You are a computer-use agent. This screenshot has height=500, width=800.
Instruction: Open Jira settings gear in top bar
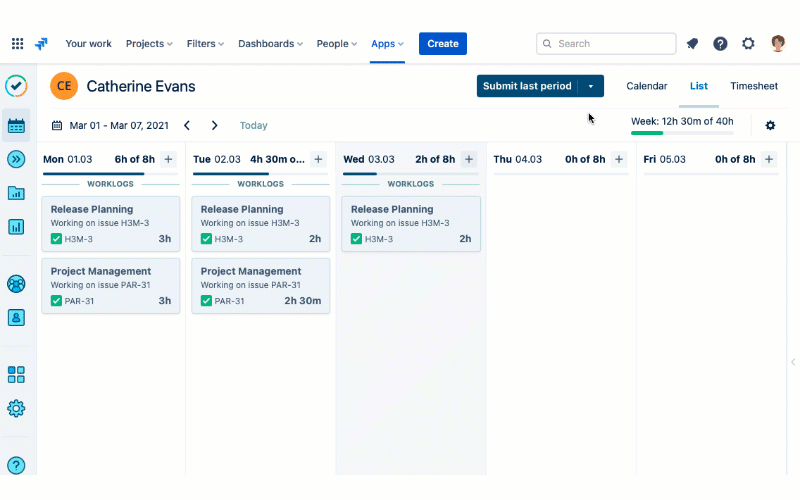pos(748,44)
